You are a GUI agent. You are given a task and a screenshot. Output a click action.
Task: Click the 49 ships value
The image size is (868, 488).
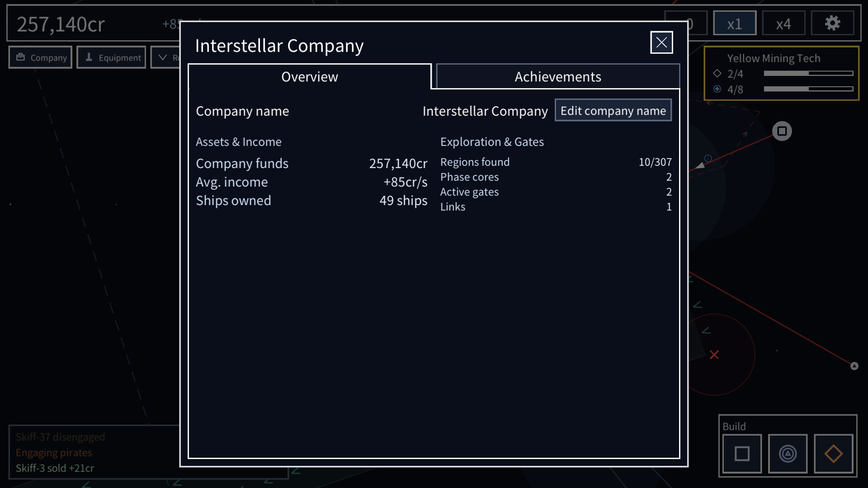(x=403, y=200)
